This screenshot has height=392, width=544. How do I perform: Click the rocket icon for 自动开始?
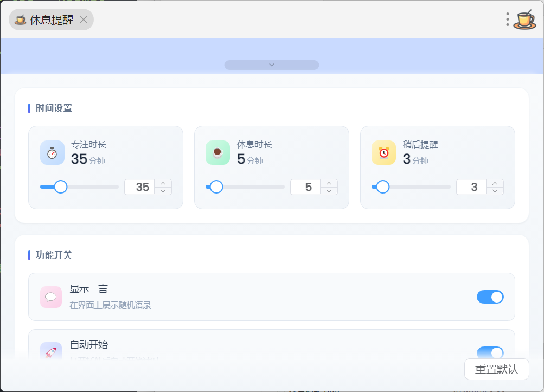[x=51, y=351]
